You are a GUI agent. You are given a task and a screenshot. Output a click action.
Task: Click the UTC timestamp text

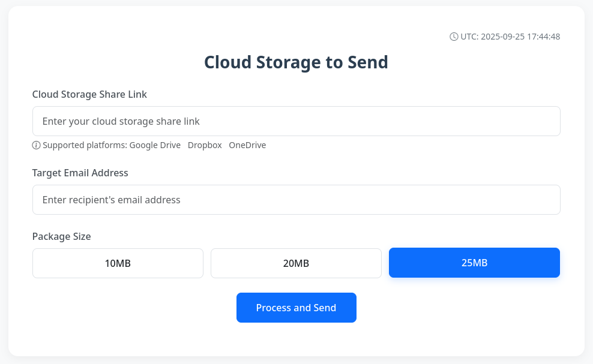pyautogui.click(x=510, y=37)
